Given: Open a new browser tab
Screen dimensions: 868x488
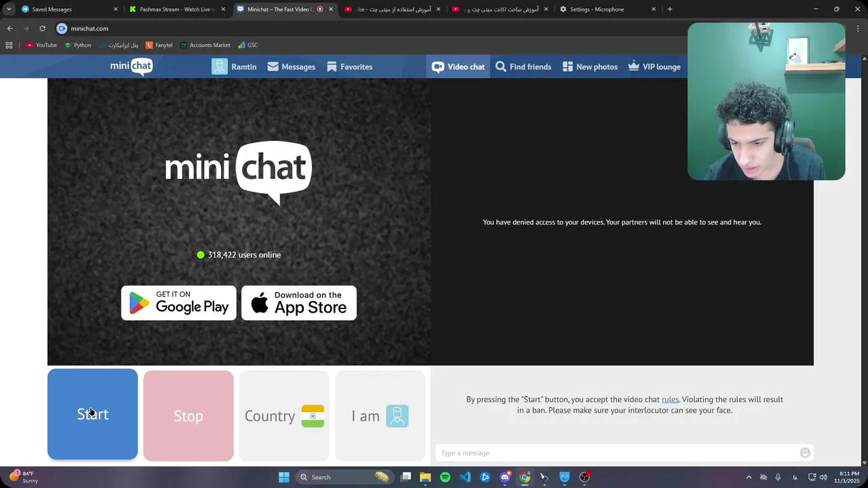Looking at the screenshot, I should (670, 9).
